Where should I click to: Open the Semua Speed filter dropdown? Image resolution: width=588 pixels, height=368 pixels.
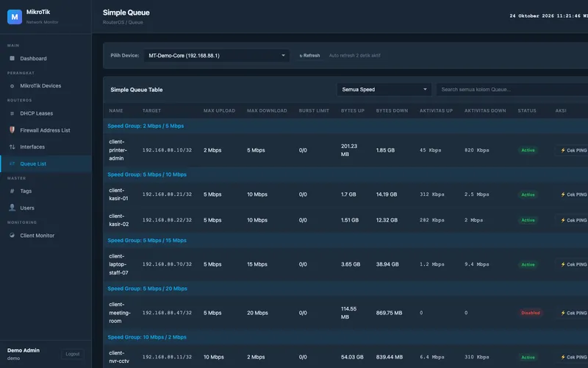(x=384, y=89)
